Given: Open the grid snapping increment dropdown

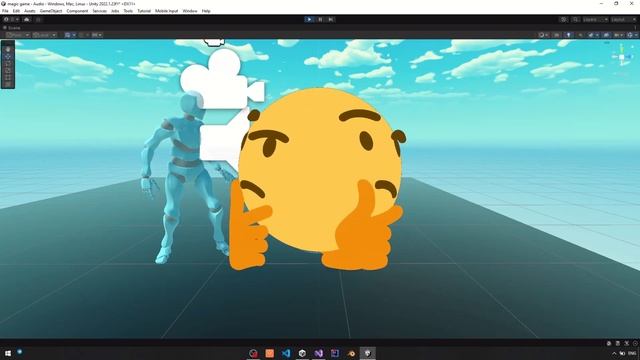Looking at the screenshot, I should tap(97, 35).
